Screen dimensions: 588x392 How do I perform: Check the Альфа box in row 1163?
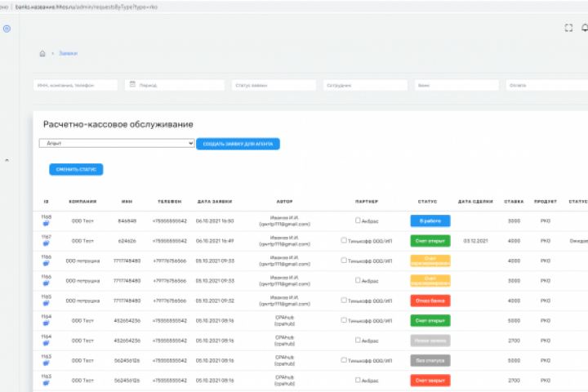point(358,380)
